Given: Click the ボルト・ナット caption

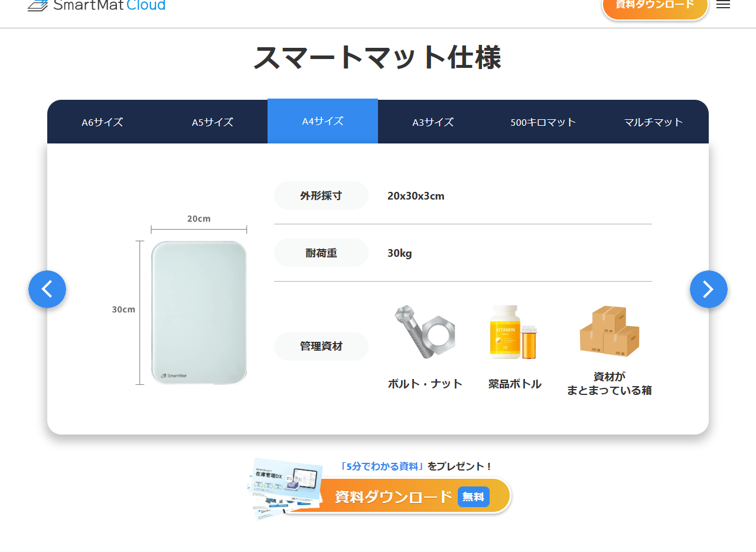Looking at the screenshot, I should pos(425,384).
